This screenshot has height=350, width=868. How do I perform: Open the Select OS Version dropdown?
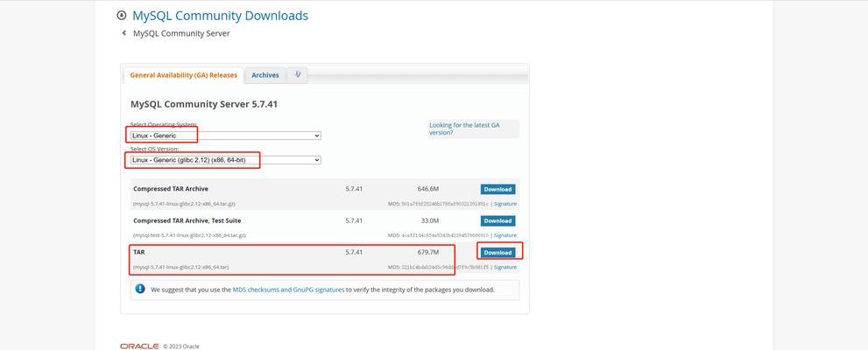[225, 160]
